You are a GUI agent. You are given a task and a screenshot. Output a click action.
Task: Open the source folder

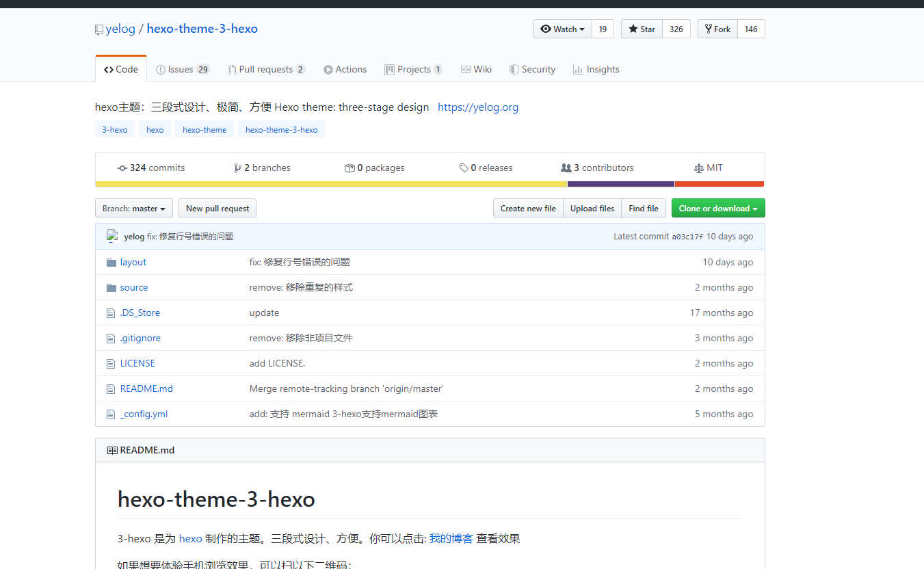(x=134, y=288)
